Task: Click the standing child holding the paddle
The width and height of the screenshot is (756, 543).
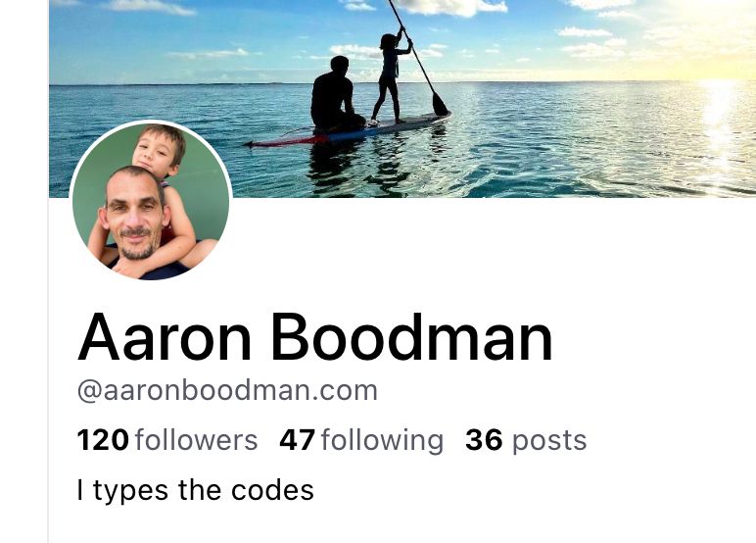Action: tap(392, 77)
